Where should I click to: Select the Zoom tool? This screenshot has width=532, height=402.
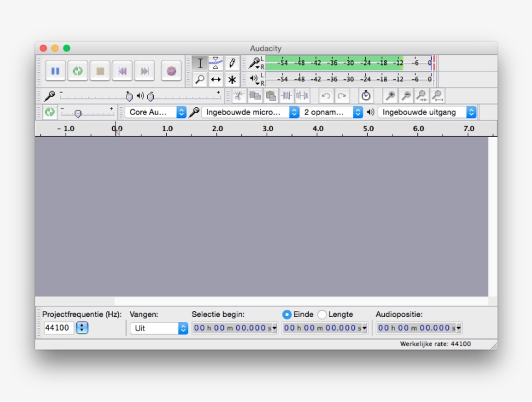tap(200, 78)
